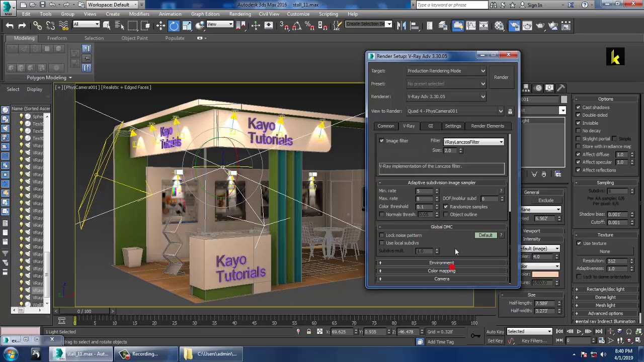Enable the Object outline checkbox

tap(446, 215)
